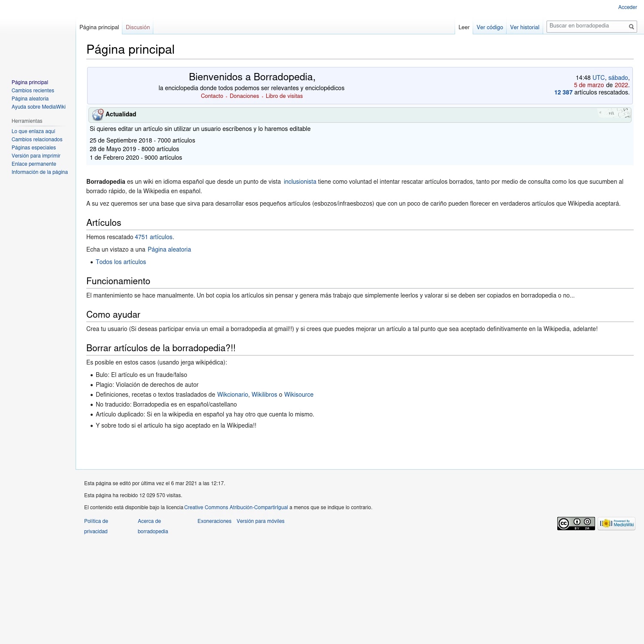This screenshot has width=644, height=644.
Task: Click the Contacto link
Action: tap(212, 96)
